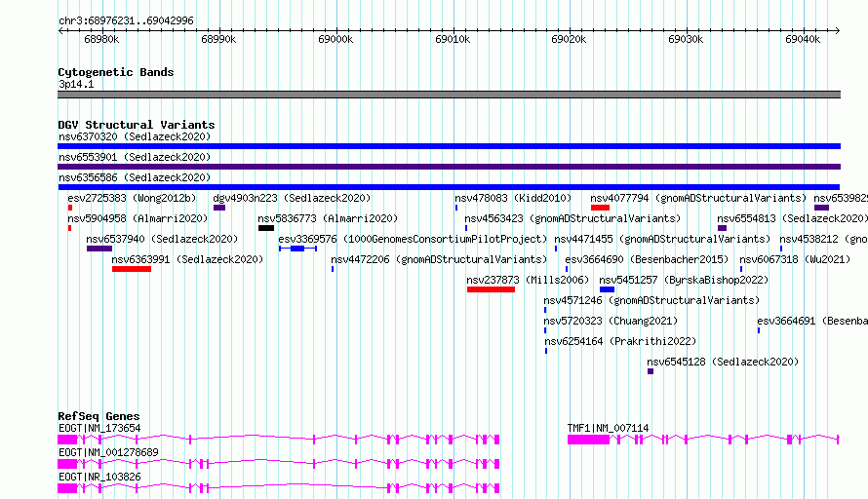This screenshot has width=868, height=499.
Task: Select the nsv6553901 purple variant bar
Action: pyautogui.click(x=449, y=167)
